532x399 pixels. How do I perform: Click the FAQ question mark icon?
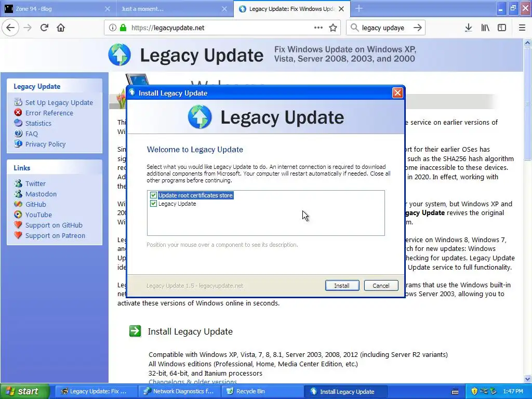click(18, 134)
